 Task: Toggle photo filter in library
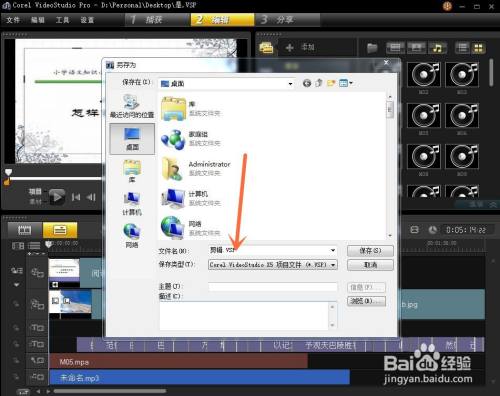coord(416,48)
